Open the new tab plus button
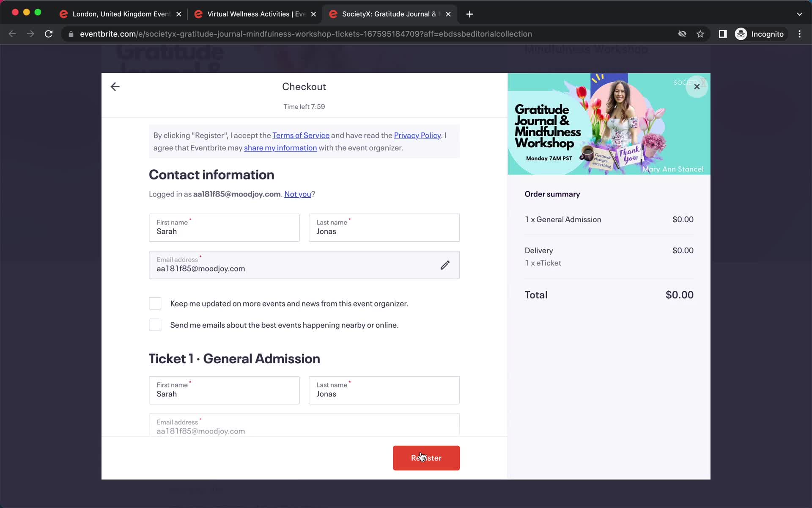 (470, 14)
